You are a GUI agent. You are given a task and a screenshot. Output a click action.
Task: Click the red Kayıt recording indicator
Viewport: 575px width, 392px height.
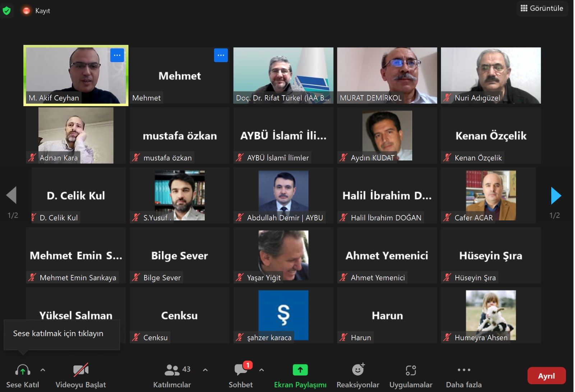26,11
